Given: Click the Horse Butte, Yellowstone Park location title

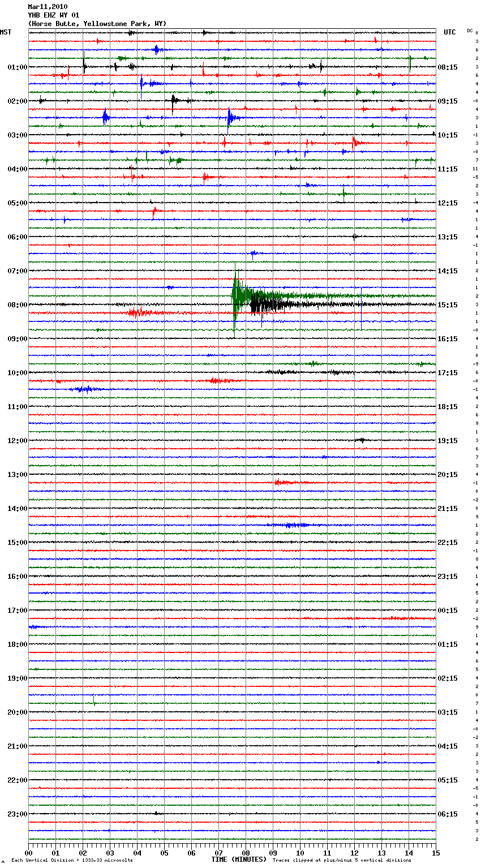Looking at the screenshot, I should coord(97,24).
